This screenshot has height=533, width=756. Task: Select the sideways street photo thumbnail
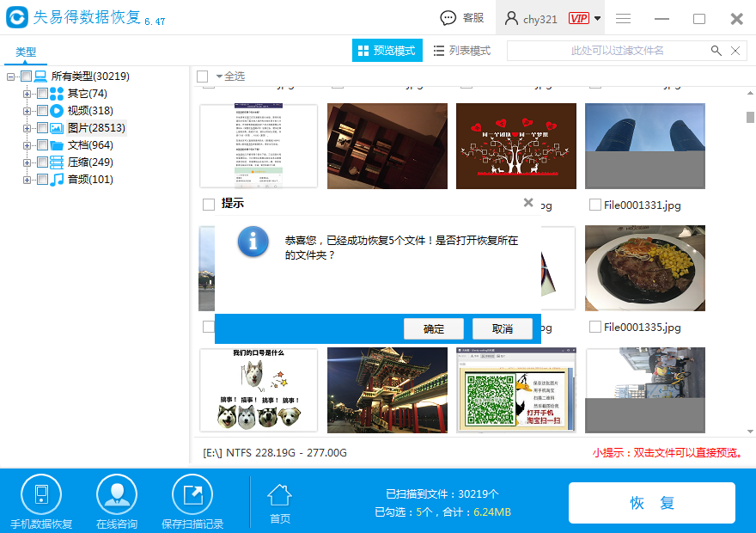pos(644,389)
